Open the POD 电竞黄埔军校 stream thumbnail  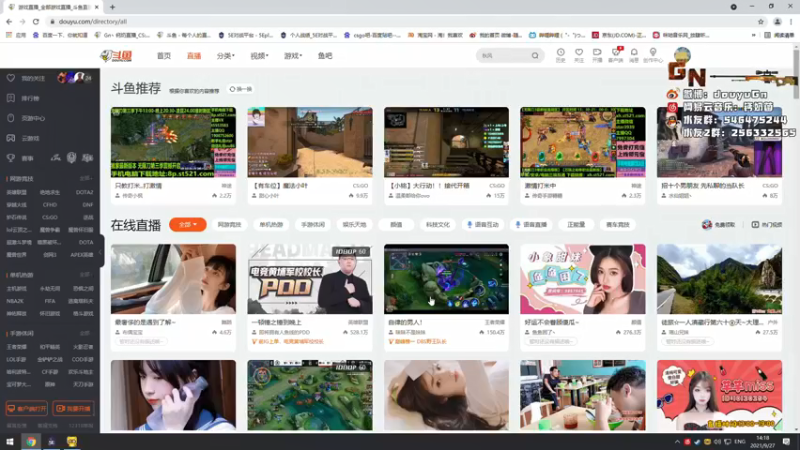[310, 279]
